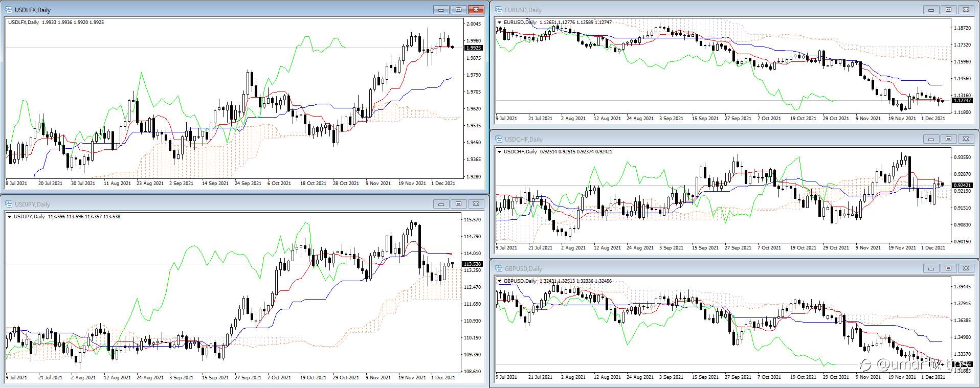Click the 0.93550 price level on USDCHF scale
Viewport: 980px width, 388px height.
coord(962,157)
